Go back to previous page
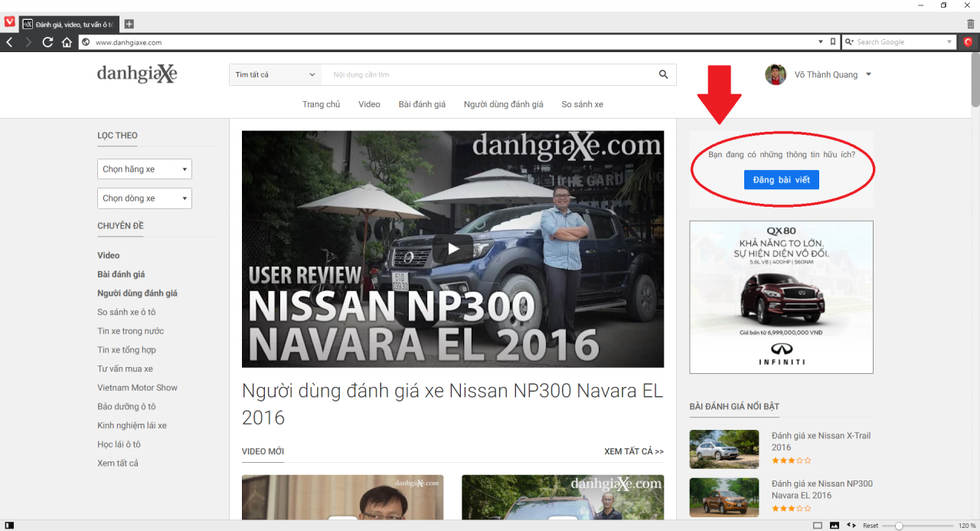Image resolution: width=980 pixels, height=531 pixels. [10, 42]
